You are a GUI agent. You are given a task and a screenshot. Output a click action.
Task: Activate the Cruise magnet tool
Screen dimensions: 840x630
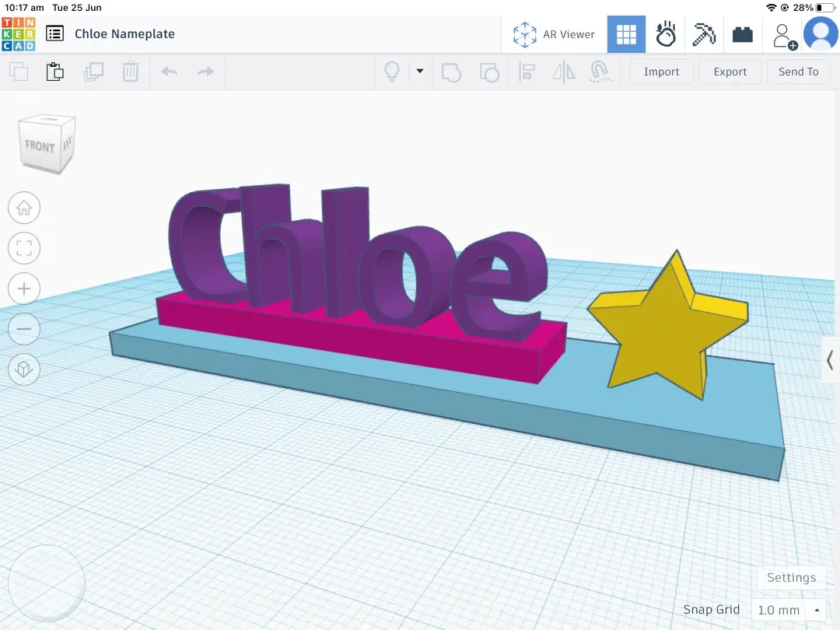tap(600, 72)
